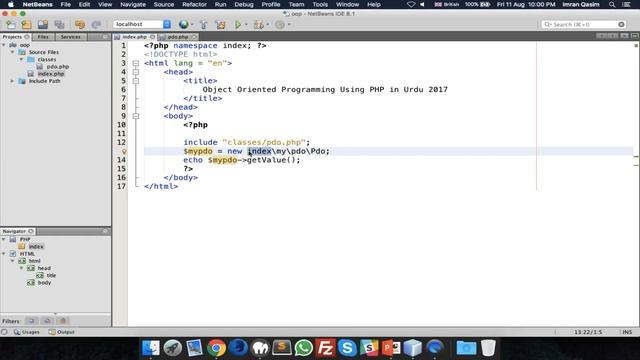Viewport: 640px width, 360px height.
Task: Select index.php in the Projects tree
Action: pyautogui.click(x=51, y=74)
